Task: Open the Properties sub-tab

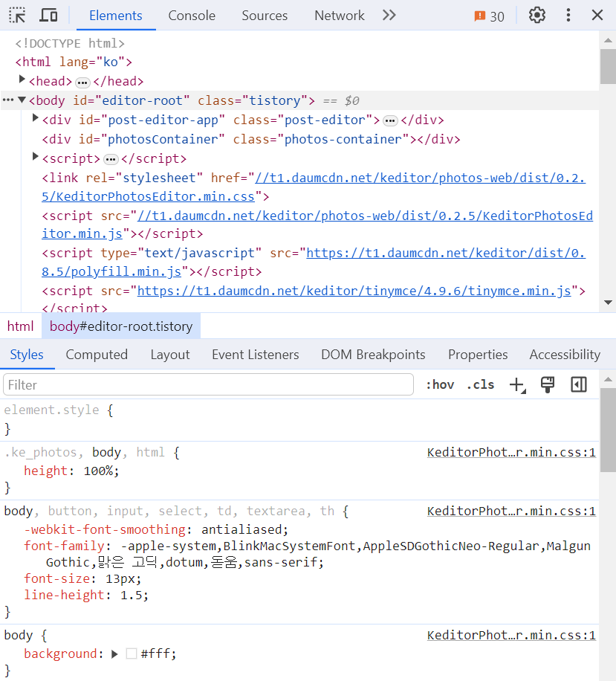Action: (x=478, y=355)
